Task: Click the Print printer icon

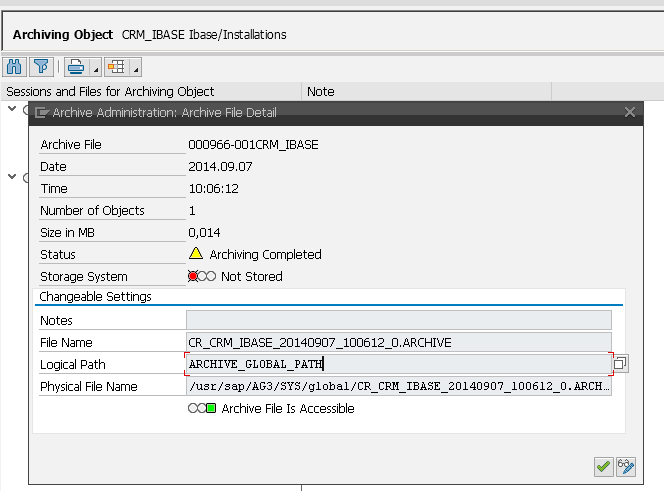Action: click(x=77, y=67)
